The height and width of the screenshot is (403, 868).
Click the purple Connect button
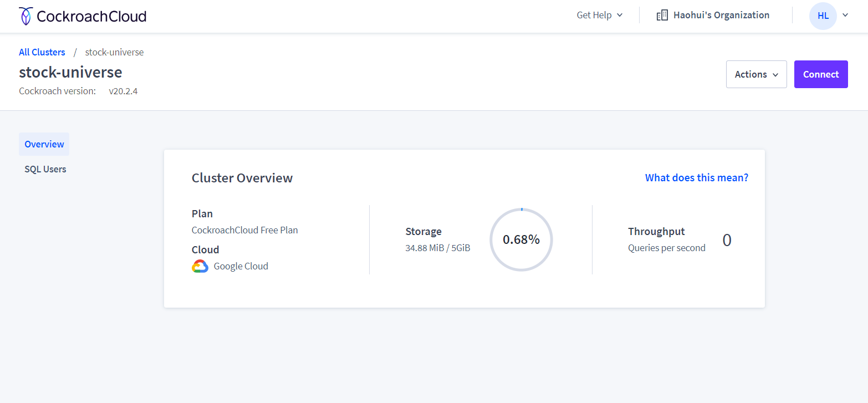coord(821,74)
